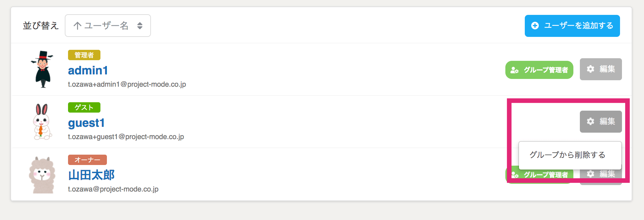The width and height of the screenshot is (644, 220).
Task: Open admin1 user profile link
Action: pyautogui.click(x=88, y=70)
